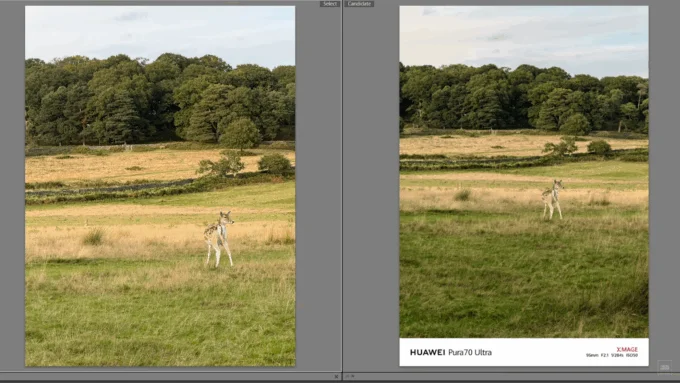Click the grass tuft left of Candidate deer
Image resolution: width=680 pixels, height=383 pixels.
pos(463,195)
